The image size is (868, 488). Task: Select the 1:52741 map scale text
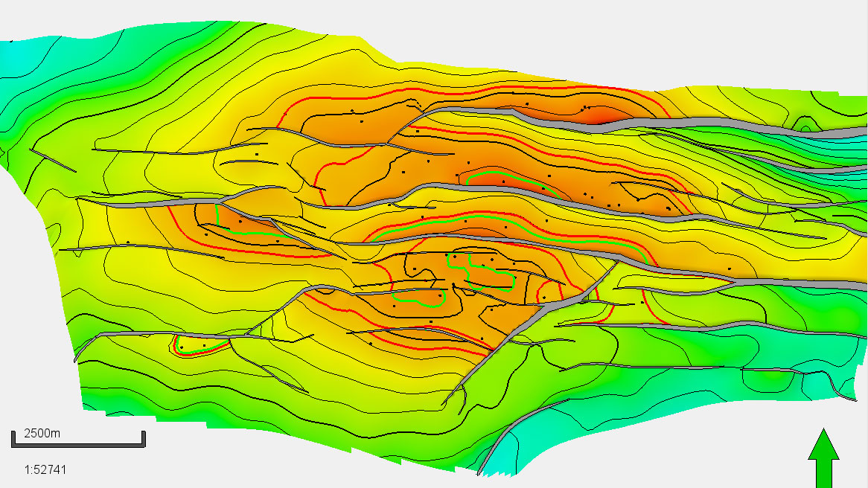tap(49, 470)
